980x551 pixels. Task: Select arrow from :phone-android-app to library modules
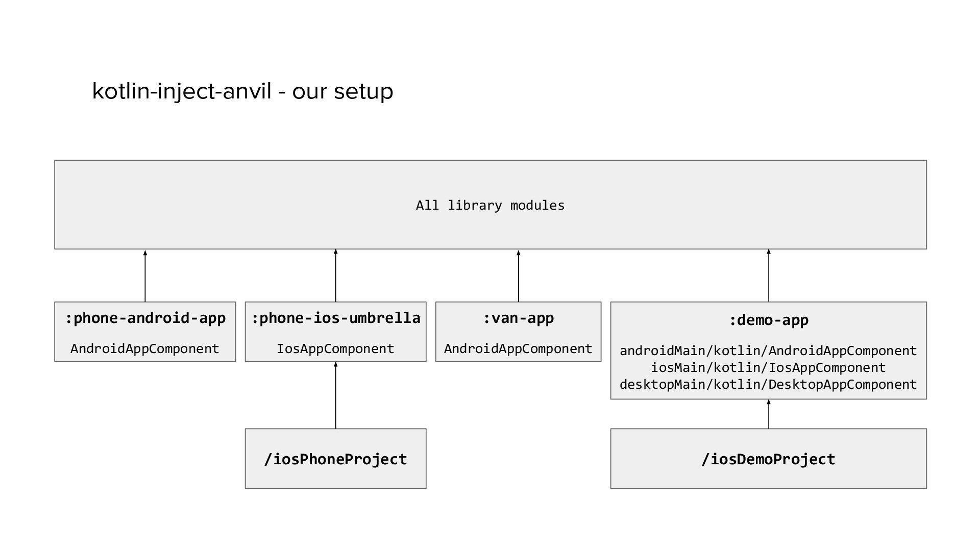coord(145,276)
